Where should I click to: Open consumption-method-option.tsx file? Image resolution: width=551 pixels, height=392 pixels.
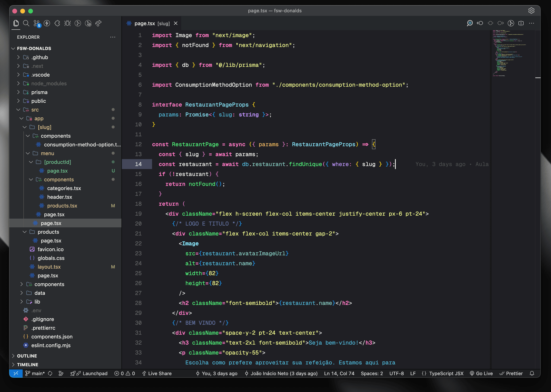tap(82, 145)
